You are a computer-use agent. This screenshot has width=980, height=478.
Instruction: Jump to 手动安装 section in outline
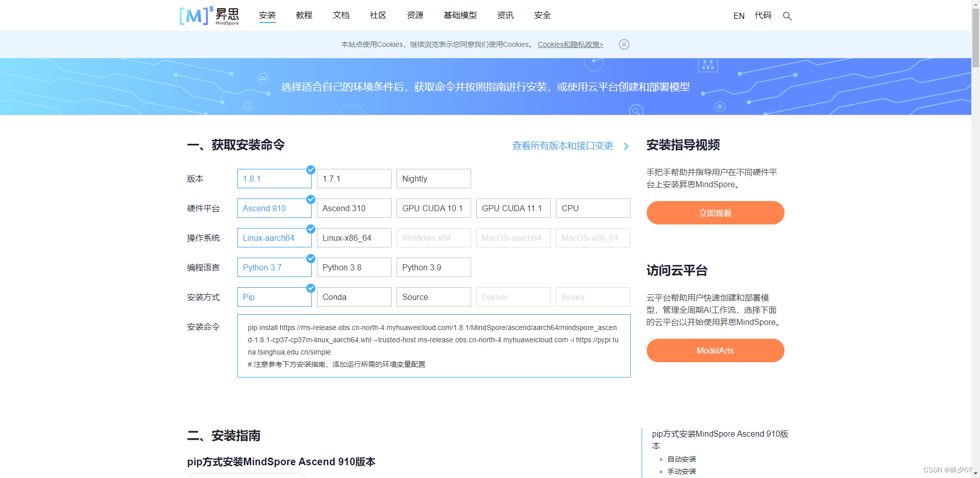tap(682, 471)
